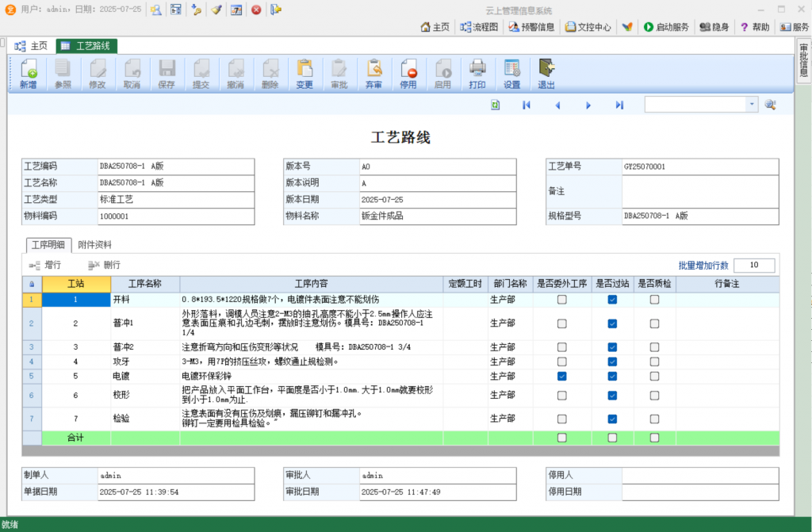Click the 弃审 (Unapprove) toolbar icon
Viewport: 812px width, 532px height.
[373, 74]
